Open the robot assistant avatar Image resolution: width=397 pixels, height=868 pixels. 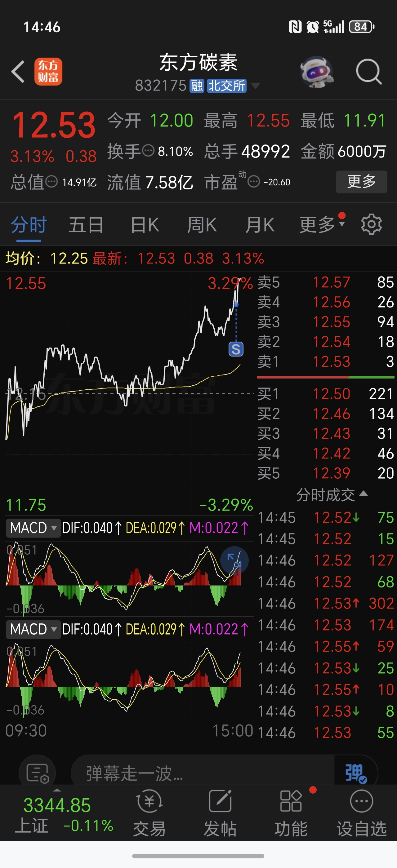(316, 72)
